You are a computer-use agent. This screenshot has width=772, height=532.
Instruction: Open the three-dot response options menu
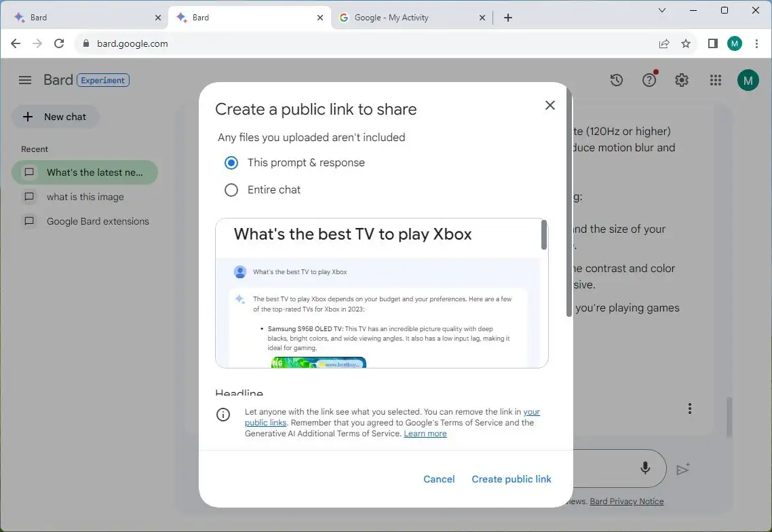click(x=689, y=408)
